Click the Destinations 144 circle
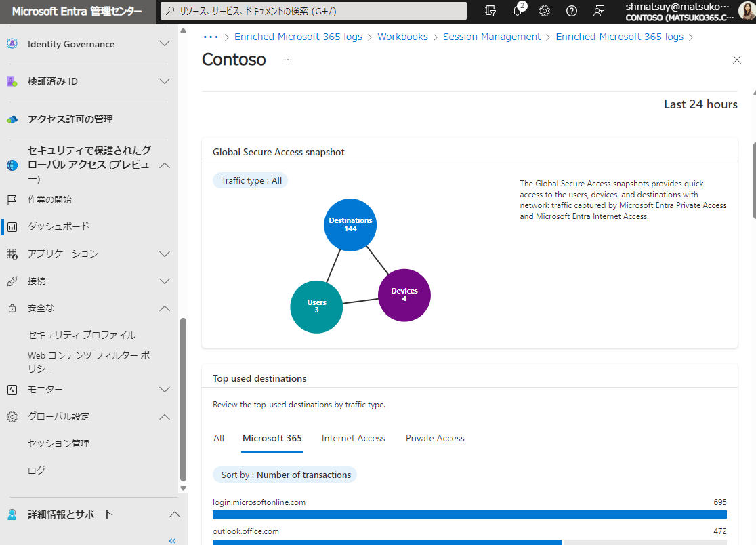This screenshot has height=545, width=756. click(350, 225)
